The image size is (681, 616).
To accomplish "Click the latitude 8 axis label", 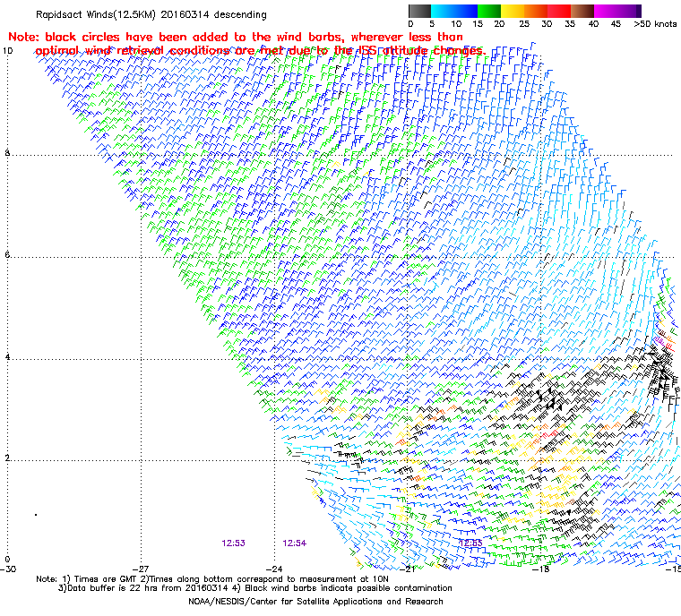I will click(7, 153).
